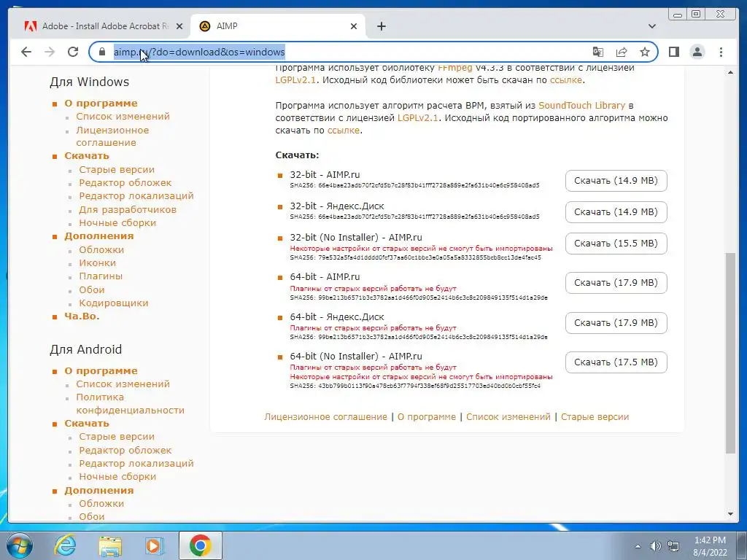Show hidden tray icons arrow
The height and width of the screenshot is (560, 747).
pos(638,546)
